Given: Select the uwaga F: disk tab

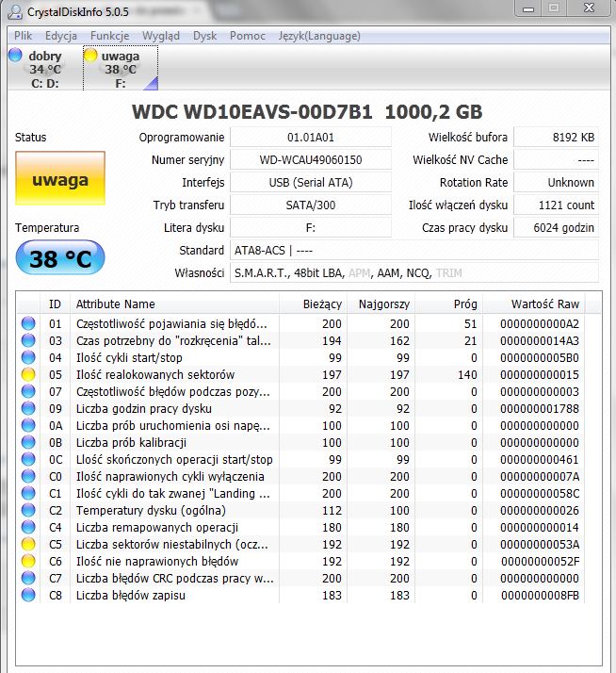Looking at the screenshot, I should [121, 69].
